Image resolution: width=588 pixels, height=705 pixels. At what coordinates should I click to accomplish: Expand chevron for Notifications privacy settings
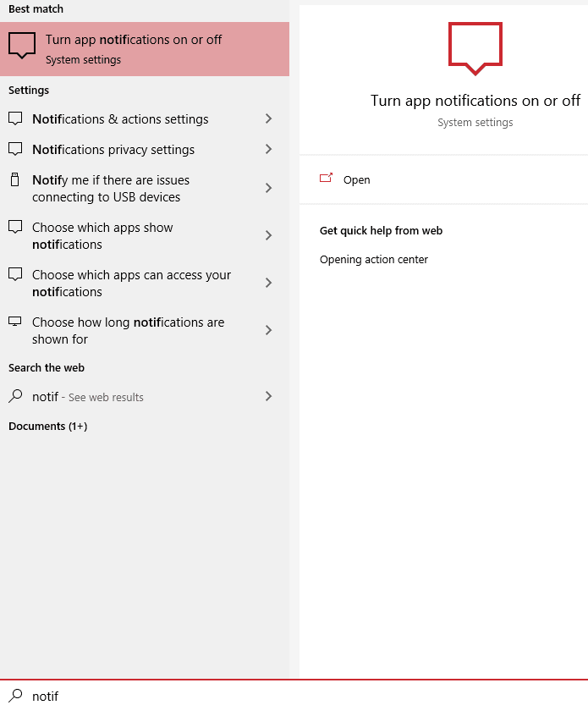point(268,149)
